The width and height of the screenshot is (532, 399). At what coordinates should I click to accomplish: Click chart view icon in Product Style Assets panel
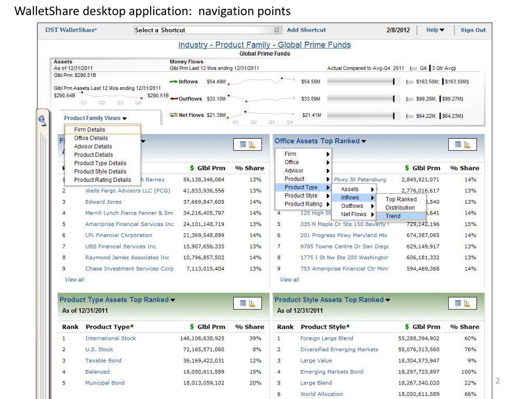(467, 303)
